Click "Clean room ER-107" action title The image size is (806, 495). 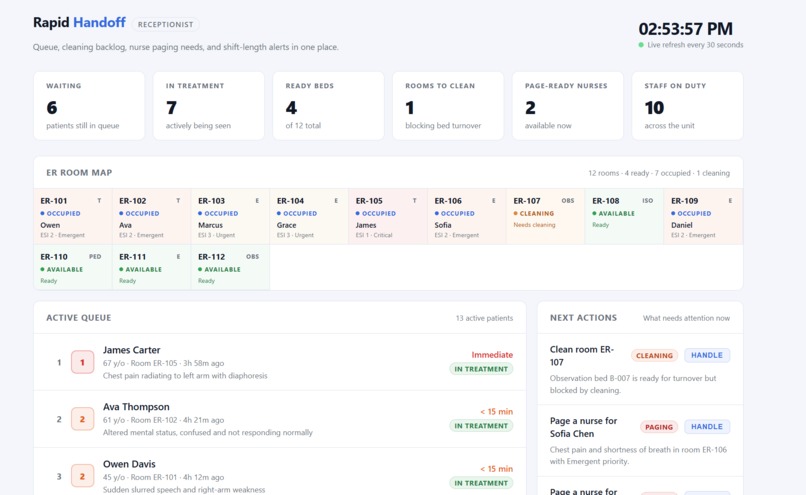point(582,356)
